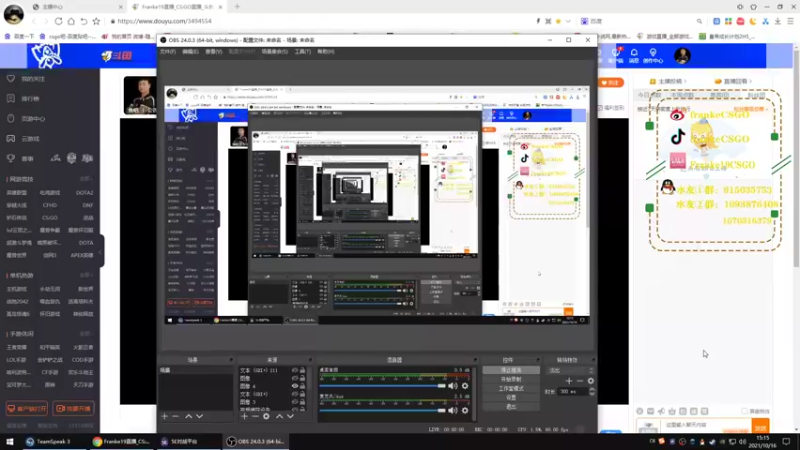Toggle visibility of source 文本 (GDI+) 211
This screenshot has width=800, height=450.
294,370
